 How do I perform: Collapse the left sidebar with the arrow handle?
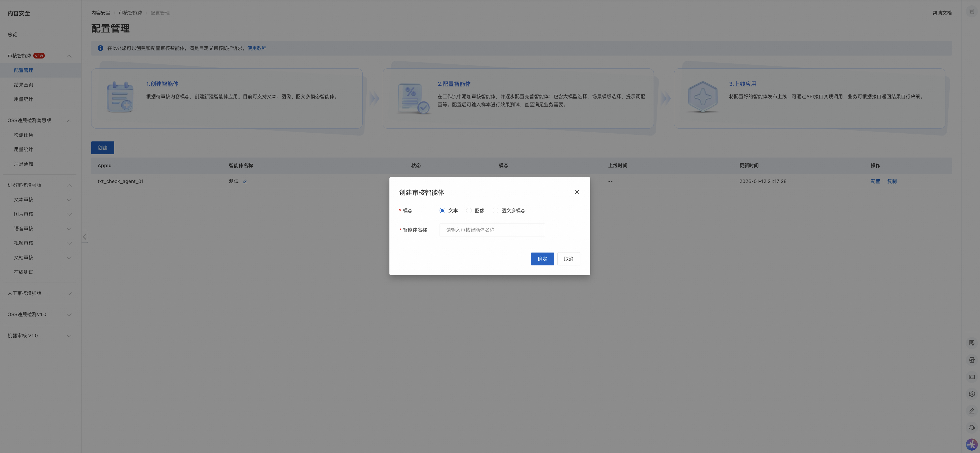(x=84, y=236)
